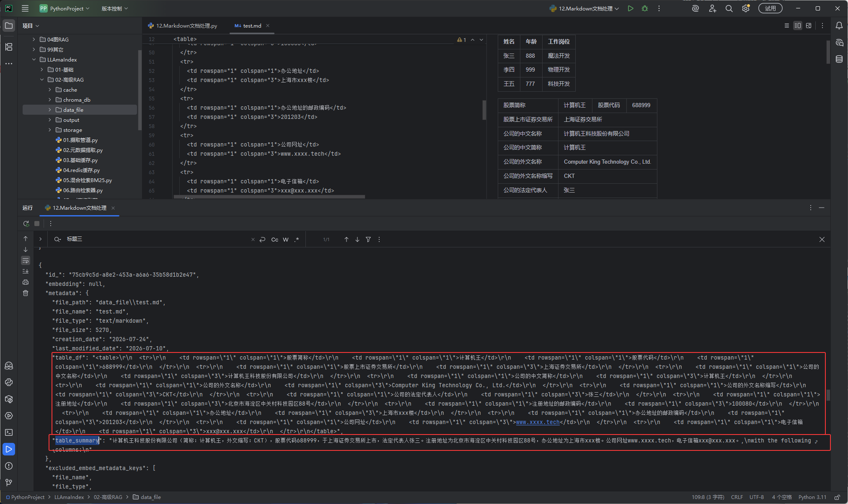Collapse the LLAmaIndex folder
Screen dimensions: 848x504
click(34, 59)
